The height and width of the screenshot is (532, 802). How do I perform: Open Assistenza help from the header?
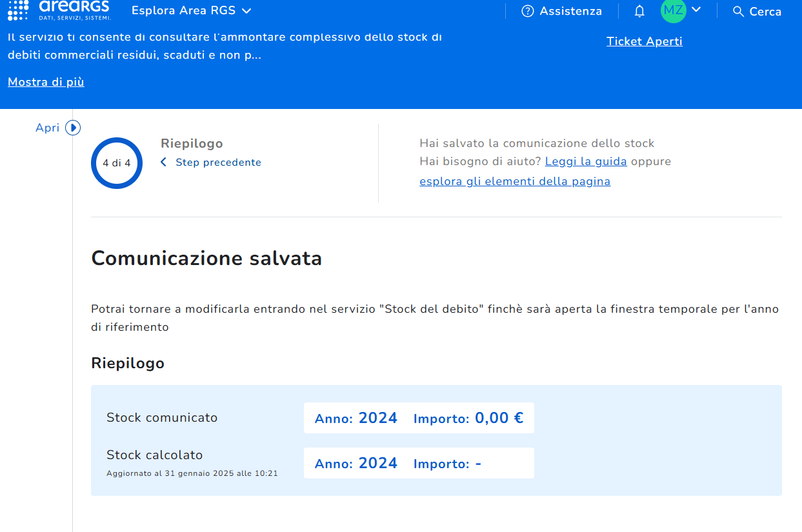(561, 11)
